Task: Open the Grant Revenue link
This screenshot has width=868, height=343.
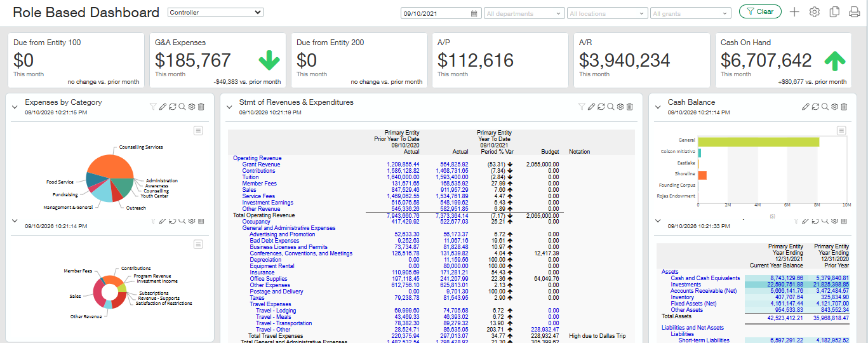Action: 261,165
